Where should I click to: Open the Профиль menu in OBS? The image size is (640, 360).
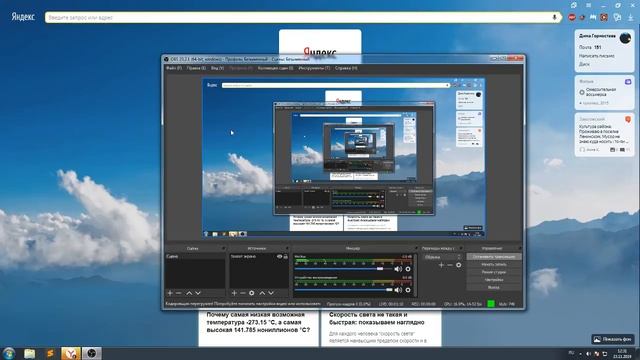click(240, 68)
